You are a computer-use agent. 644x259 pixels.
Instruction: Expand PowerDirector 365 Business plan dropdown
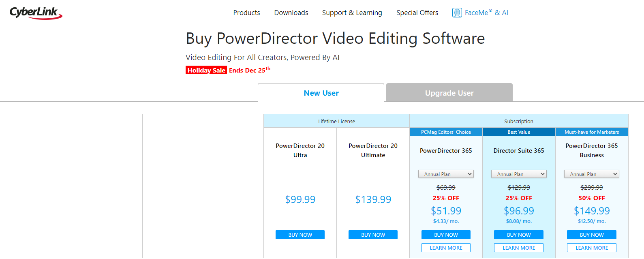(x=592, y=174)
